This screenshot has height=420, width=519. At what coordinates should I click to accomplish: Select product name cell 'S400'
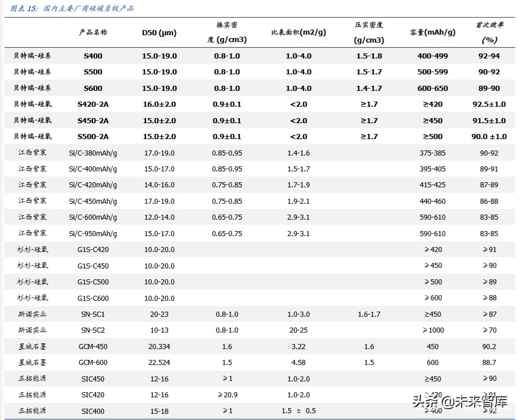pyautogui.click(x=93, y=56)
